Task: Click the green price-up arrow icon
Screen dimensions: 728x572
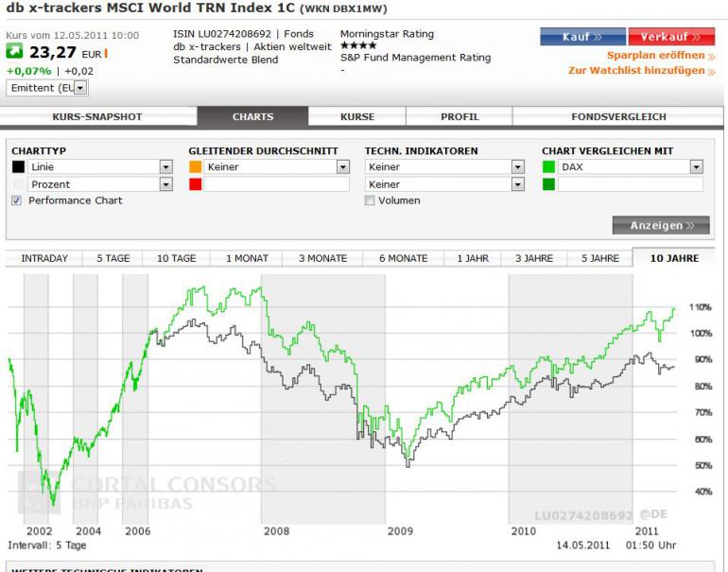Action: pos(14,51)
